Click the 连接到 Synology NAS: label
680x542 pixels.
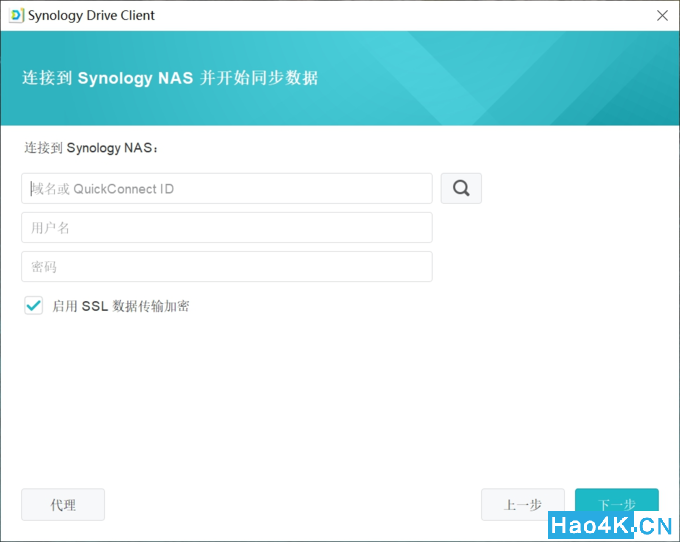[91, 148]
